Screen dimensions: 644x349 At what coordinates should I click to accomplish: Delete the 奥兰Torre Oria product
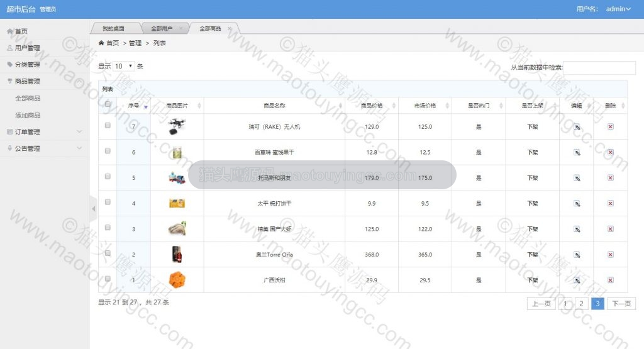pos(610,255)
